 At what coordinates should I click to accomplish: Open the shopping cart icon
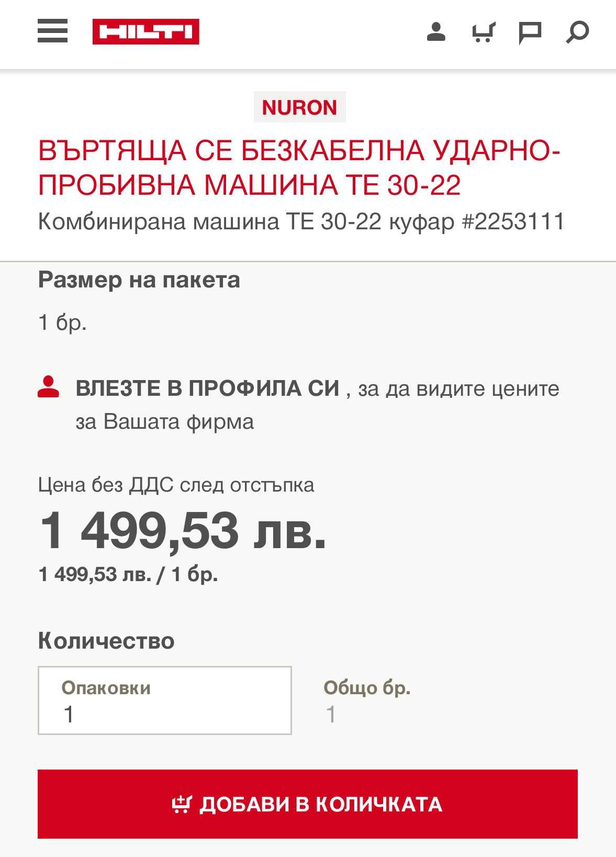(x=483, y=32)
